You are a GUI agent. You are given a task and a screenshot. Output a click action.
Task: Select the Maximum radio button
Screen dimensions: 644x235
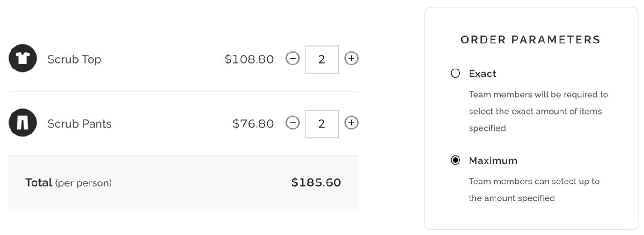(455, 161)
